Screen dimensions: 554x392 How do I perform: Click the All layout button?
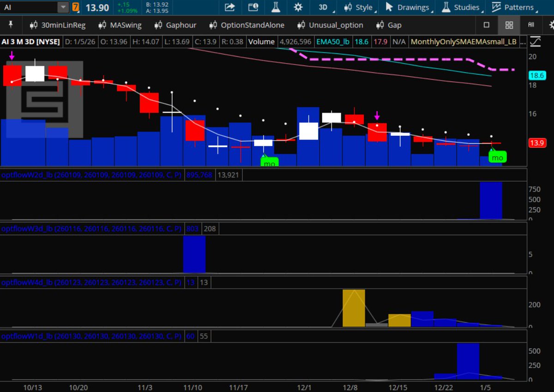531,25
